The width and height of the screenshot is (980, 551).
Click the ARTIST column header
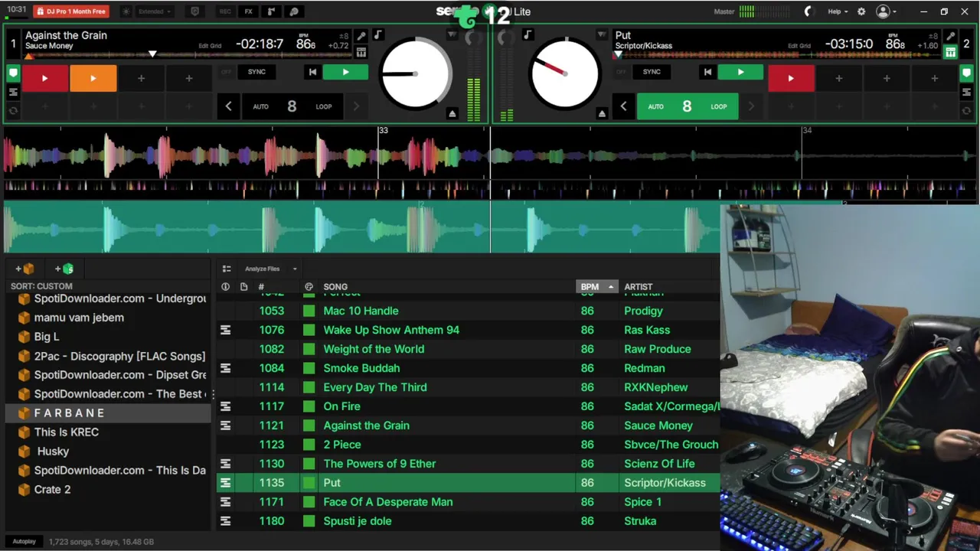pyautogui.click(x=639, y=287)
